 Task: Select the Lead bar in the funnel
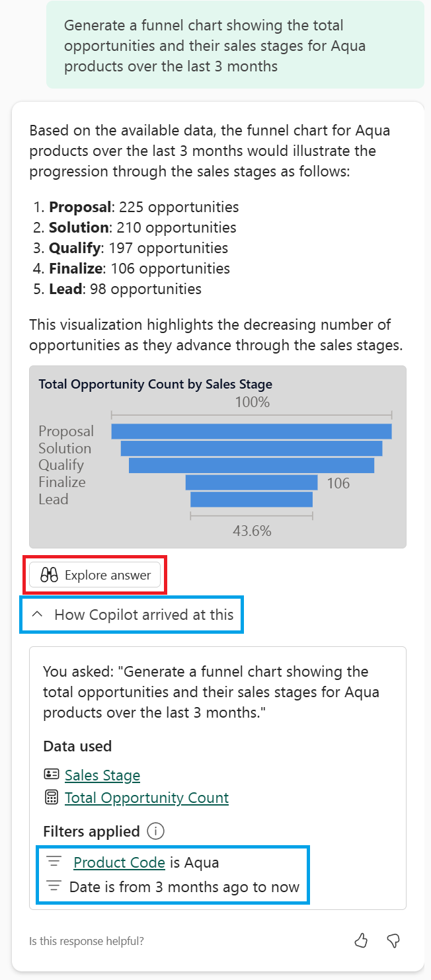point(251,499)
